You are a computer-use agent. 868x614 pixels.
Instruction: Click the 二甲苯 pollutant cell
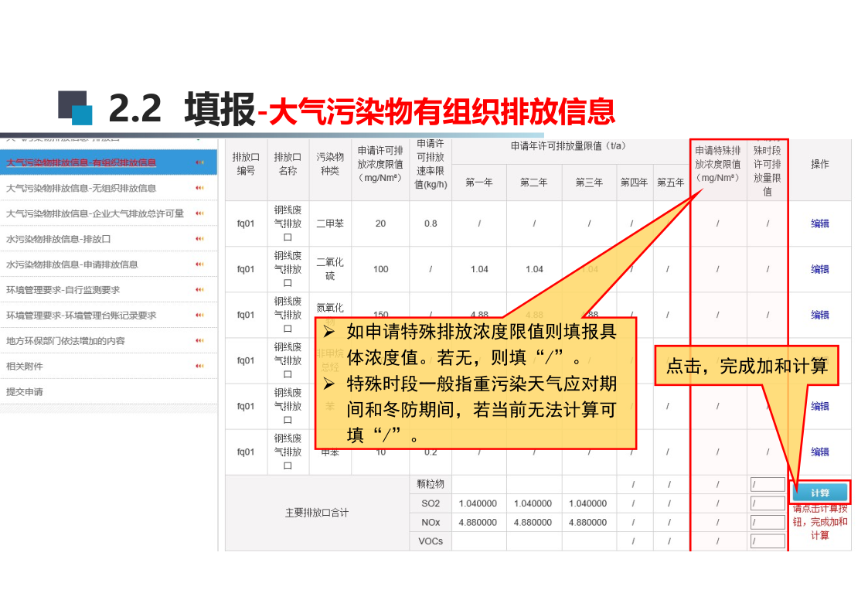(330, 223)
